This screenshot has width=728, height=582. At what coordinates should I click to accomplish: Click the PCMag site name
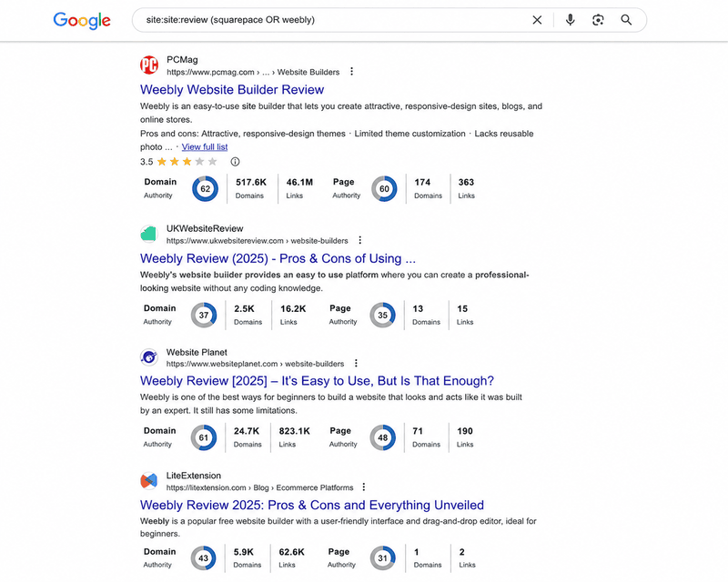click(183, 60)
